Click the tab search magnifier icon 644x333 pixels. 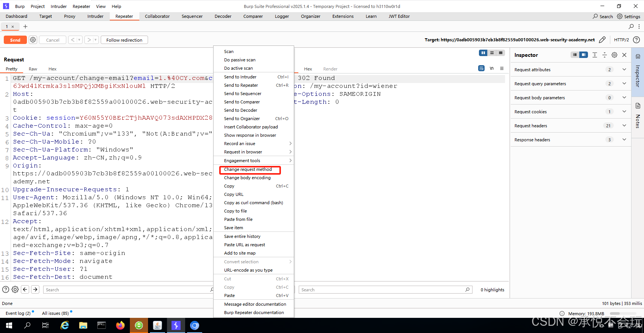click(631, 27)
